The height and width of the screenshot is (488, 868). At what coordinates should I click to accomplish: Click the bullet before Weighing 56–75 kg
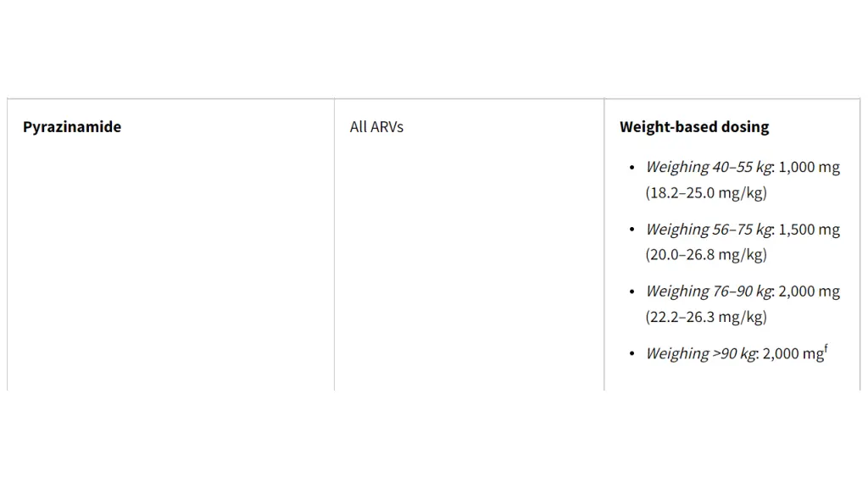[x=632, y=230]
